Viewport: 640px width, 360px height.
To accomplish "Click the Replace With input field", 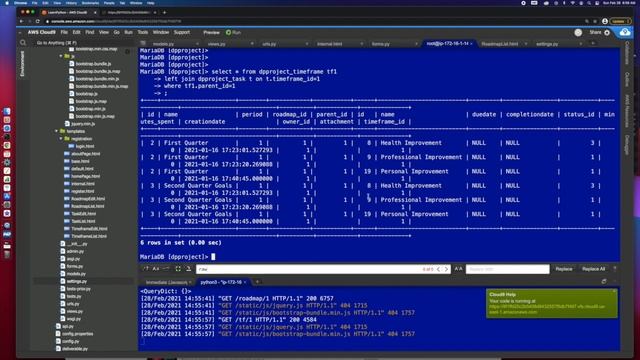I will coord(507,269).
